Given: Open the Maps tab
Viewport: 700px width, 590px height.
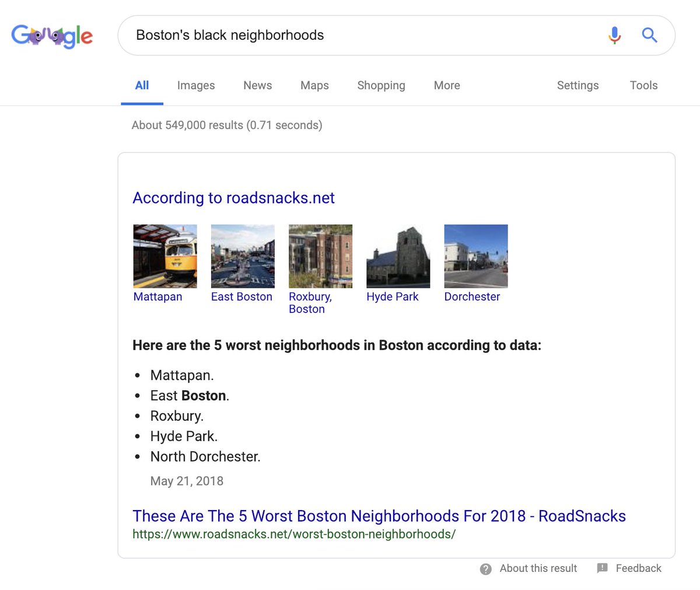Looking at the screenshot, I should coord(314,86).
